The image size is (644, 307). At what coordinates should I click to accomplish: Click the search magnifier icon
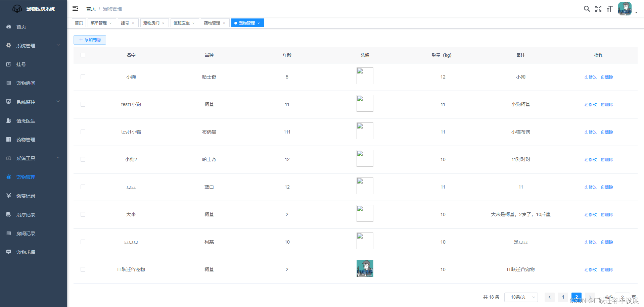pyautogui.click(x=587, y=9)
